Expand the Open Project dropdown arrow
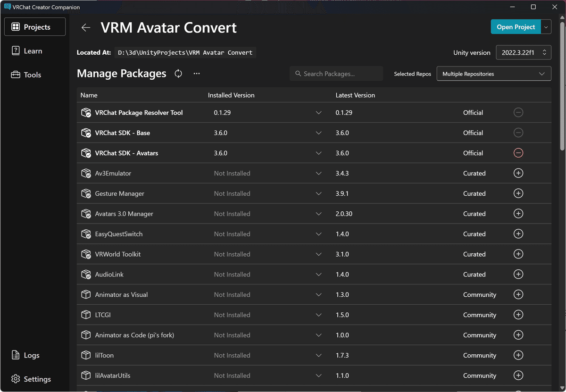Viewport: 566px width, 392px height. tap(546, 27)
